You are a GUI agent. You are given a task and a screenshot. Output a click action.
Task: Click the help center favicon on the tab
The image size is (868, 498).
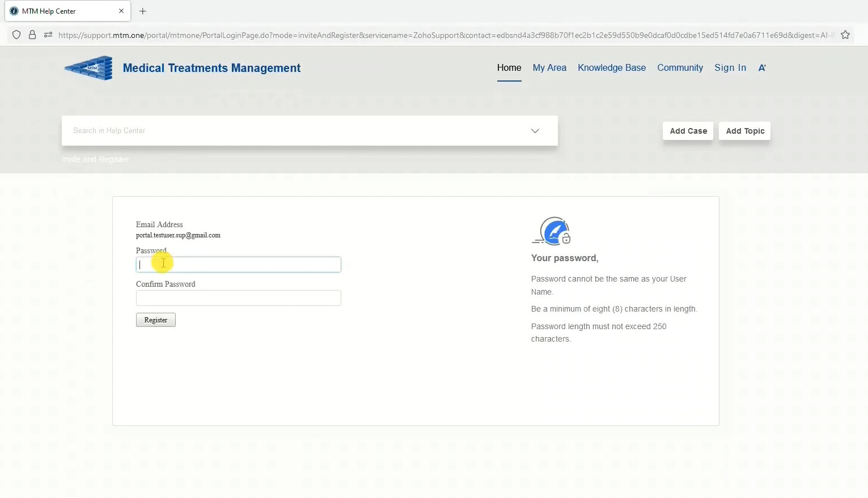(x=14, y=11)
